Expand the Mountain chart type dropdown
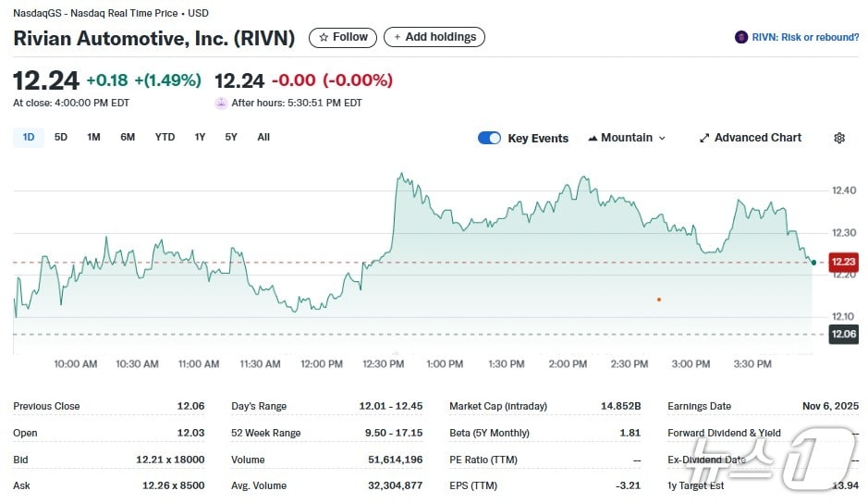Image resolution: width=868 pixels, height=503 pixels. pos(626,138)
